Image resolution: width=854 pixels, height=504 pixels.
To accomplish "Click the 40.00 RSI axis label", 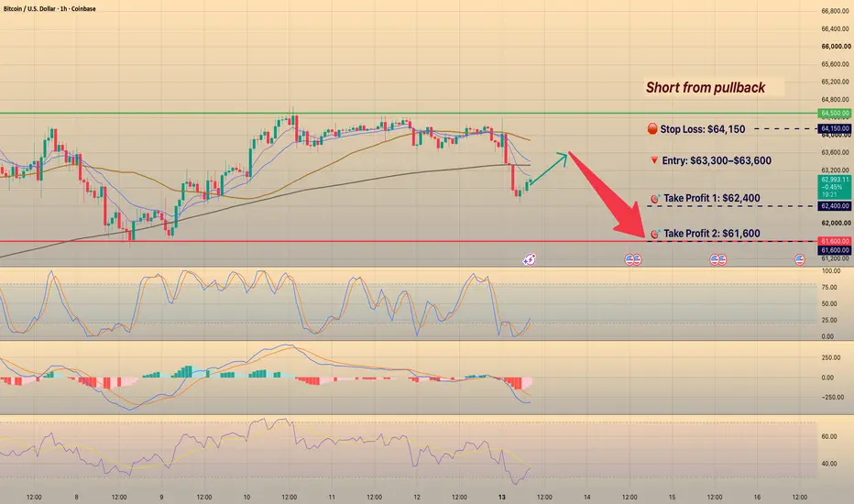I will pyautogui.click(x=829, y=464).
